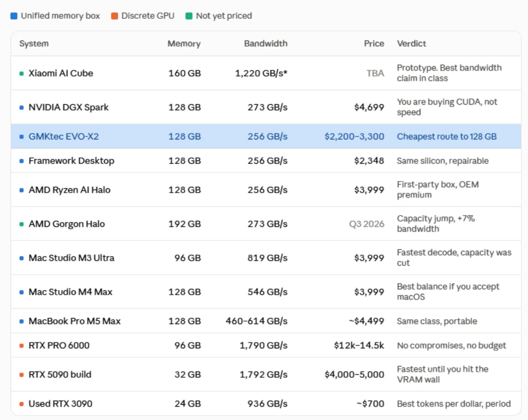Screen dimensions: 528x420
Task: Click the Best balance if you accept macOS verdict
Action: 448,292
